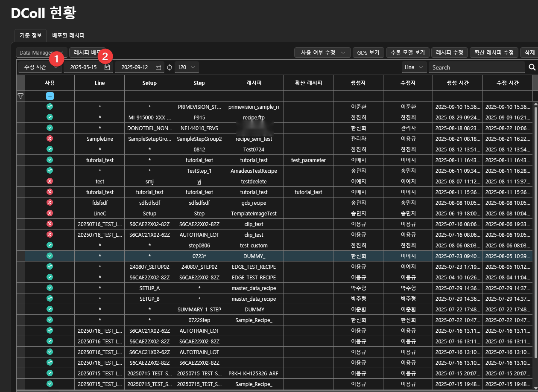Click green check icon of primevision_sample row

pos(50,107)
